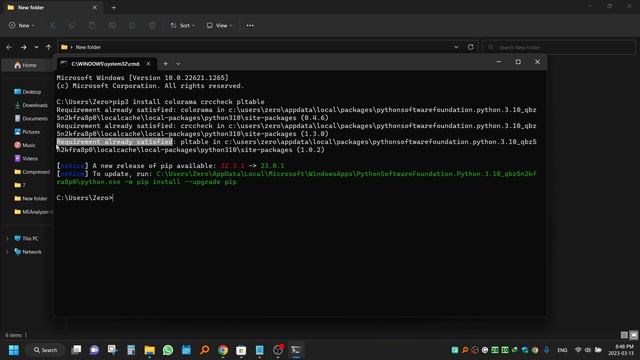Click the greyed-out Paste icon in Explorer toolbar
640x360 pixels.
[x=92, y=26]
